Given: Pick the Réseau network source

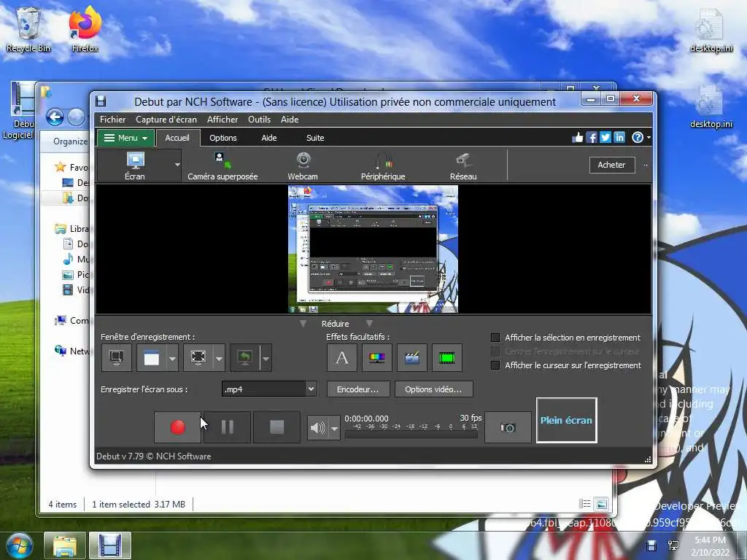Looking at the screenshot, I should [x=463, y=166].
